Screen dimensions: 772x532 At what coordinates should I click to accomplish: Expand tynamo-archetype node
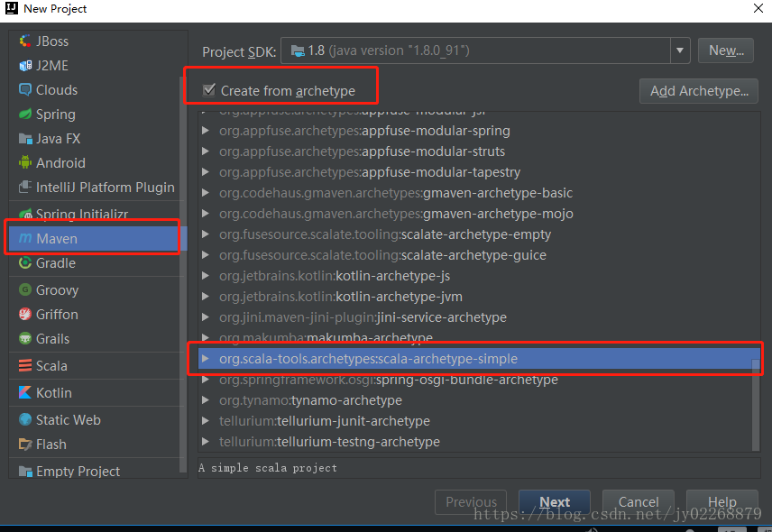pyautogui.click(x=206, y=400)
